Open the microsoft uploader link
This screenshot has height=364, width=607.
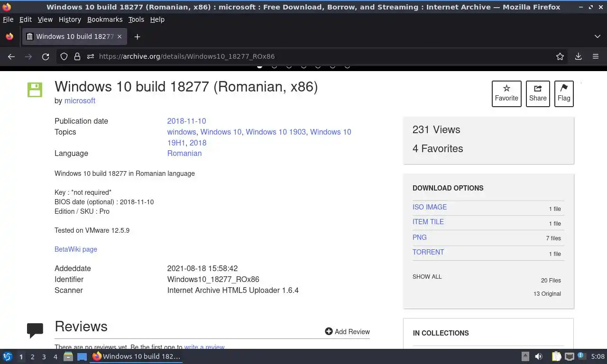pos(80,101)
